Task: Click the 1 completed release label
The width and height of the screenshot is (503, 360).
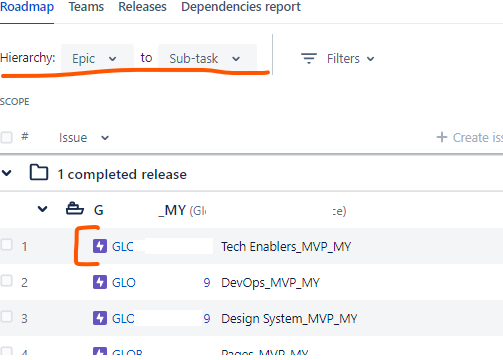Action: [x=122, y=174]
